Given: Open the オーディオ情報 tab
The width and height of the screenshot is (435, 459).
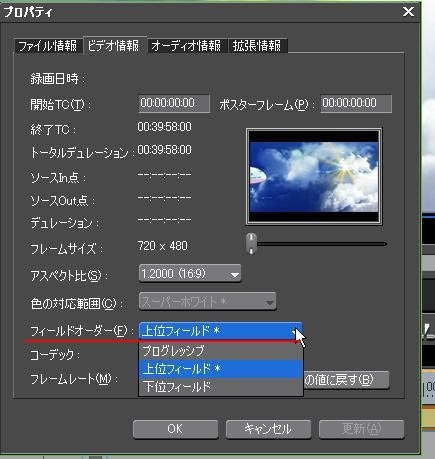Looking at the screenshot, I should pyautogui.click(x=186, y=45).
